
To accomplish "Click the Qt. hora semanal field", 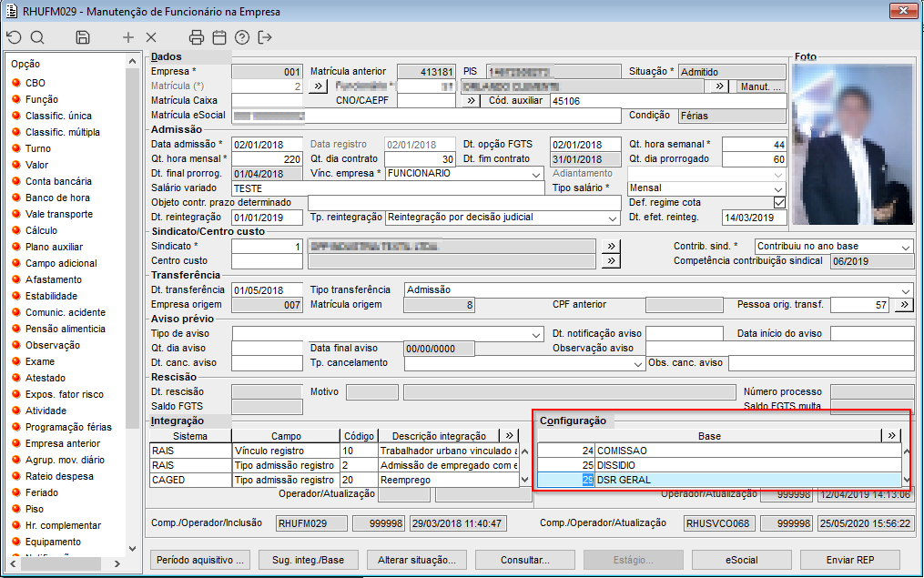I will [755, 145].
